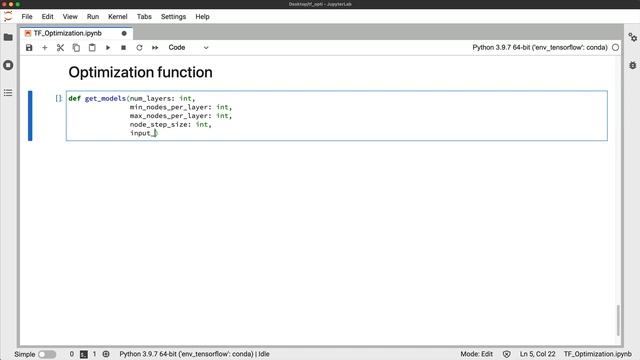This screenshot has width=640, height=360.
Task: Open running terminals and kernels panel
Action: [8, 65]
